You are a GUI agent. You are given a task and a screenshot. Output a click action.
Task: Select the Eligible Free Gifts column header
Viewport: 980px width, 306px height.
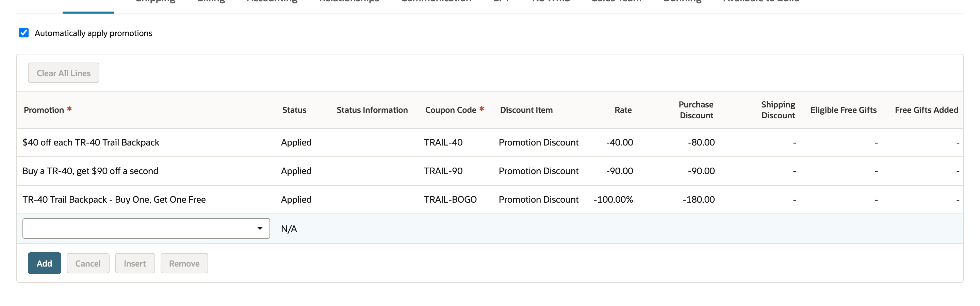coord(843,110)
